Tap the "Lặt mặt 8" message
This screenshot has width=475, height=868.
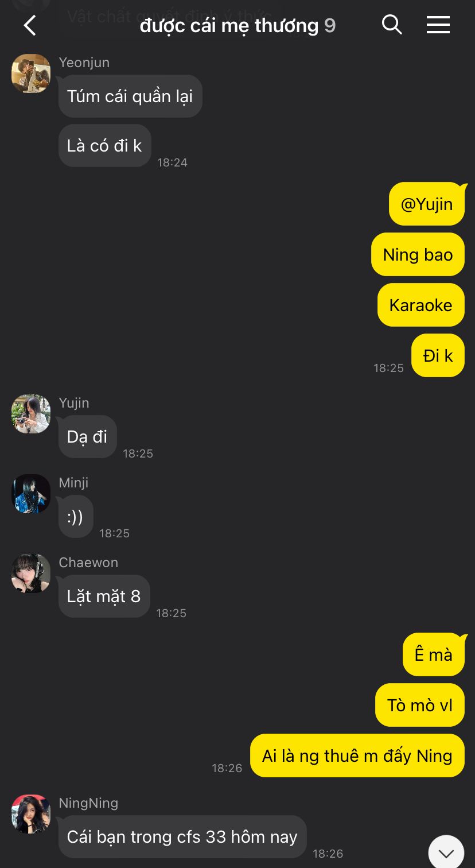(x=104, y=596)
